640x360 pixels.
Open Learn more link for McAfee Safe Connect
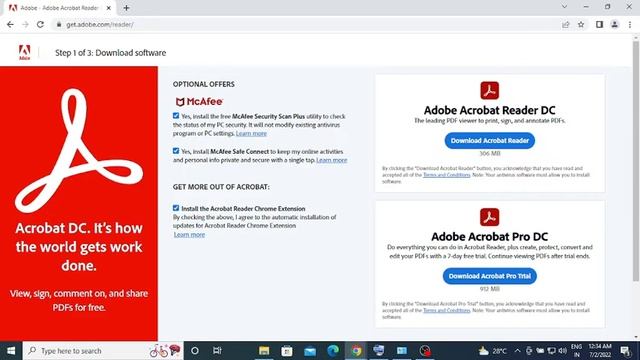point(331,160)
